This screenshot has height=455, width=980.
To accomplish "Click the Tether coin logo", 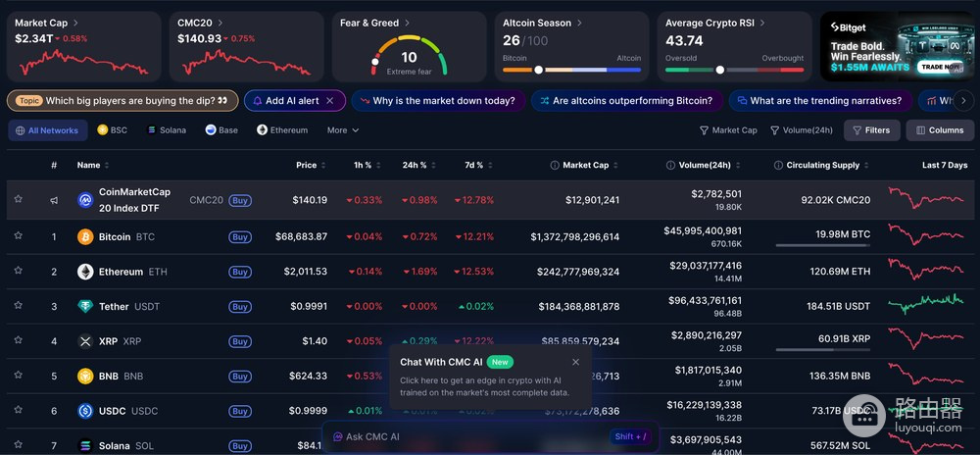I will point(85,306).
